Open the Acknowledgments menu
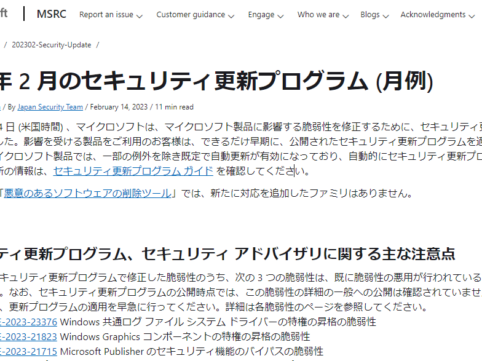Screen dimensions: 482x361 pos(437,15)
